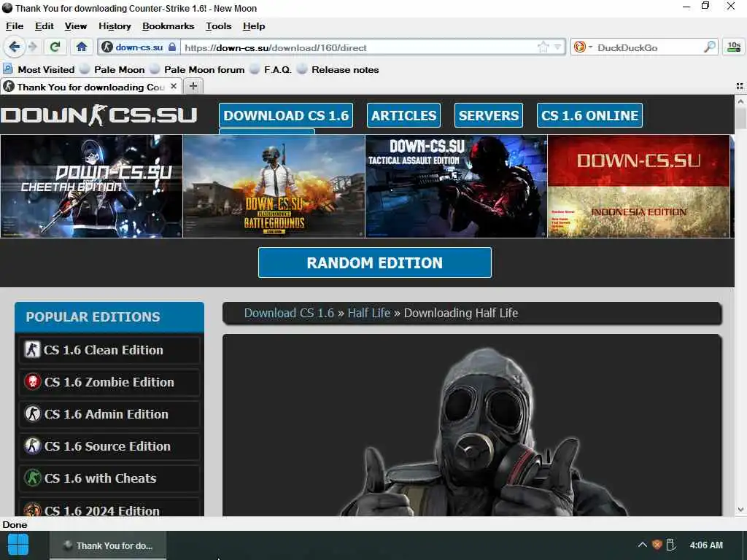747x560 pixels.
Task: Click the scrollbar up arrow
Action: tap(740, 101)
